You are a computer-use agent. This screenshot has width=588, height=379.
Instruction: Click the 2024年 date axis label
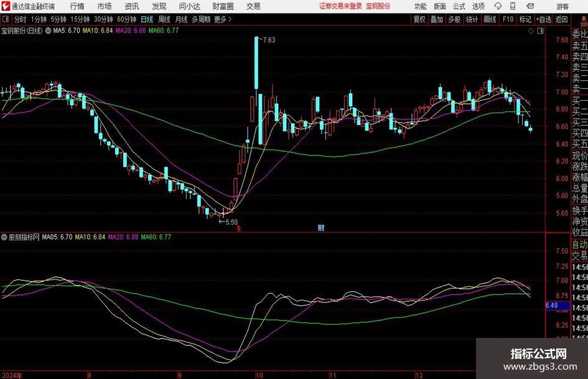[12, 375]
